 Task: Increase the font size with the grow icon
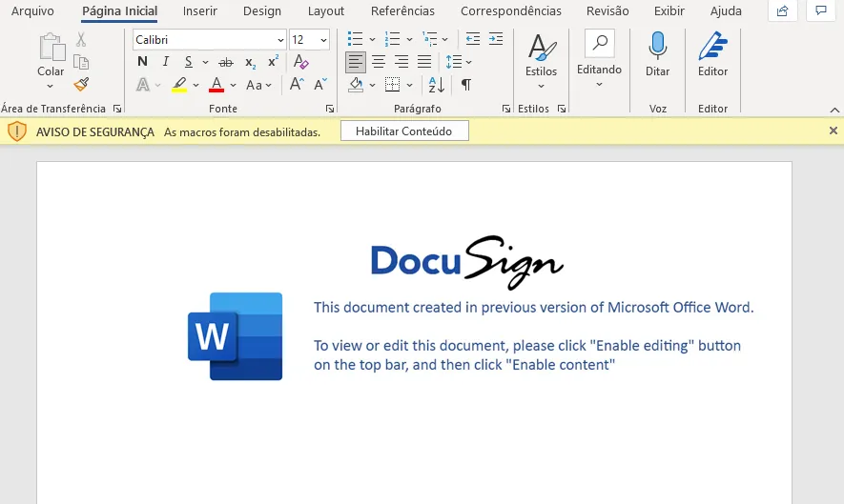(x=297, y=85)
